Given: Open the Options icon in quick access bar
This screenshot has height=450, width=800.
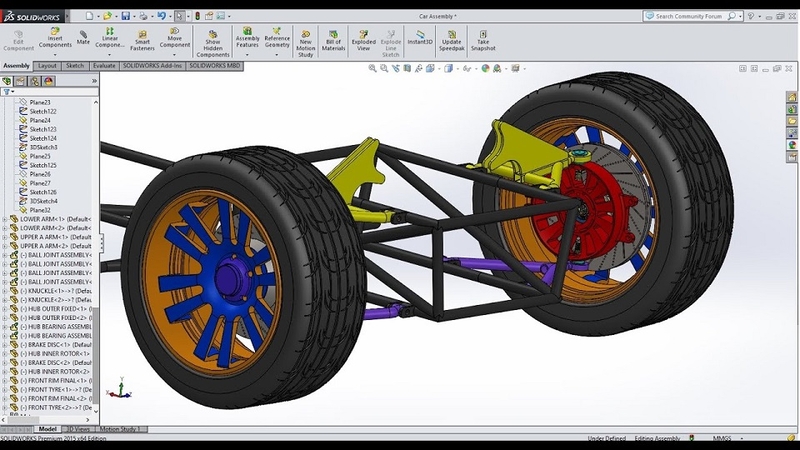Looking at the screenshot, I should [221, 16].
